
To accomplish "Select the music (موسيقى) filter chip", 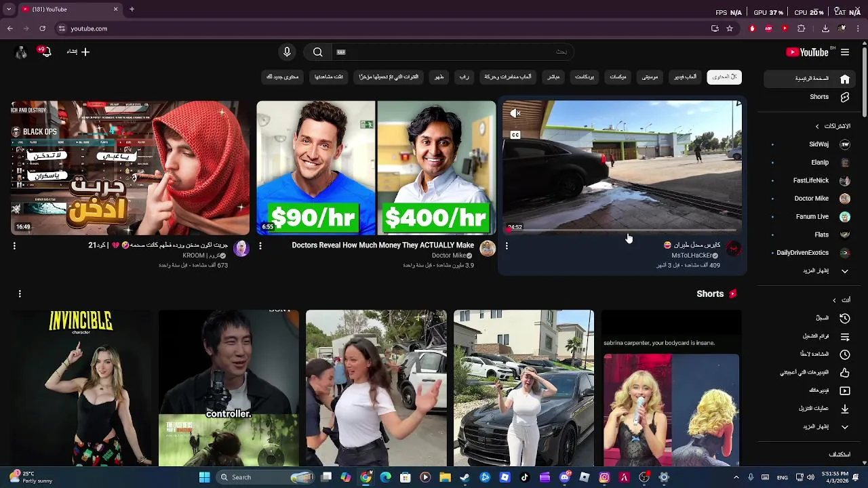I will (x=650, y=77).
